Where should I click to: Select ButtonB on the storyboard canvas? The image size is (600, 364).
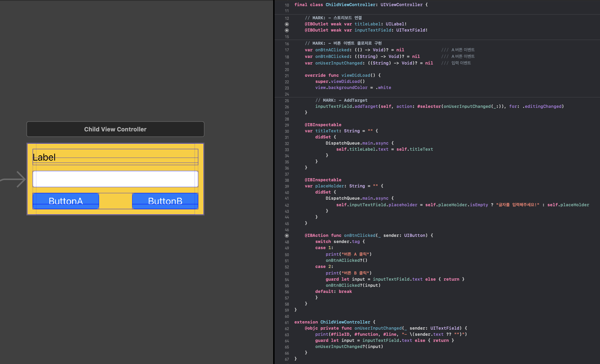pos(165,201)
